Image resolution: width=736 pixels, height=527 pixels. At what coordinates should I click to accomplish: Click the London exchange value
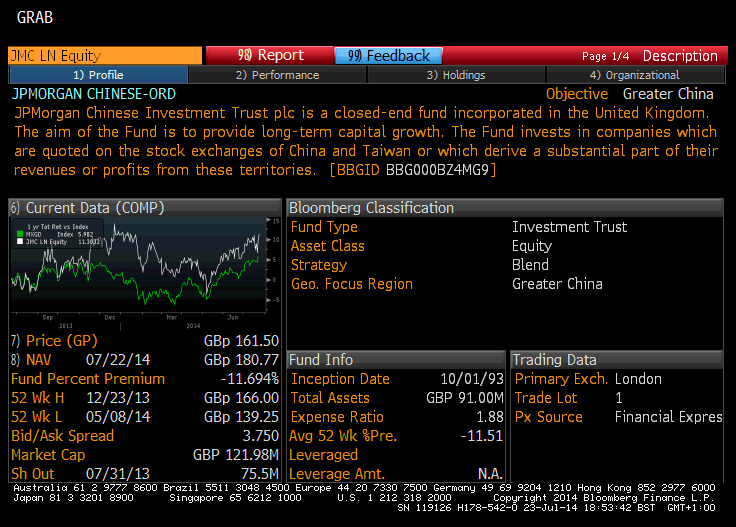point(638,379)
